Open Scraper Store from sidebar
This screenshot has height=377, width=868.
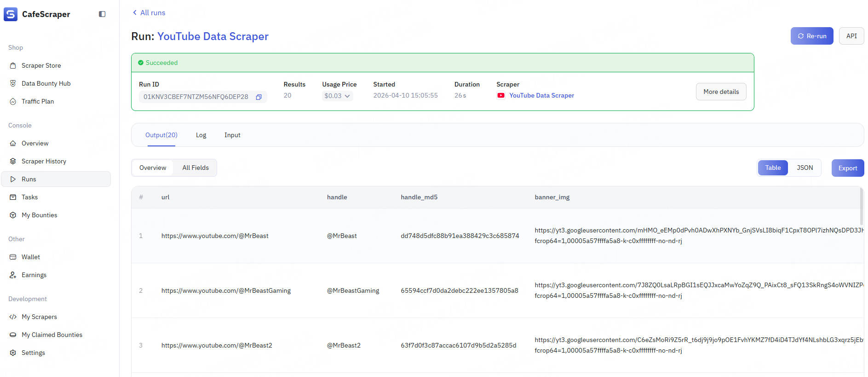coord(41,65)
